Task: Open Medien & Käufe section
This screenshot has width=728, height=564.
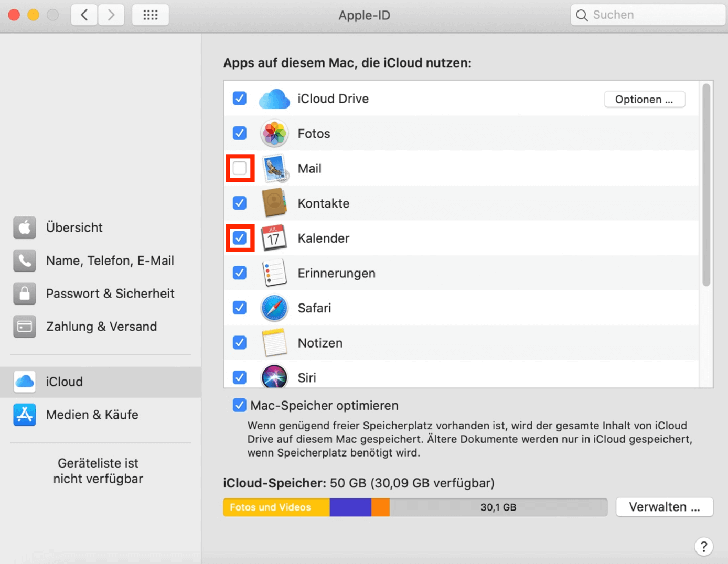Action: click(x=101, y=415)
